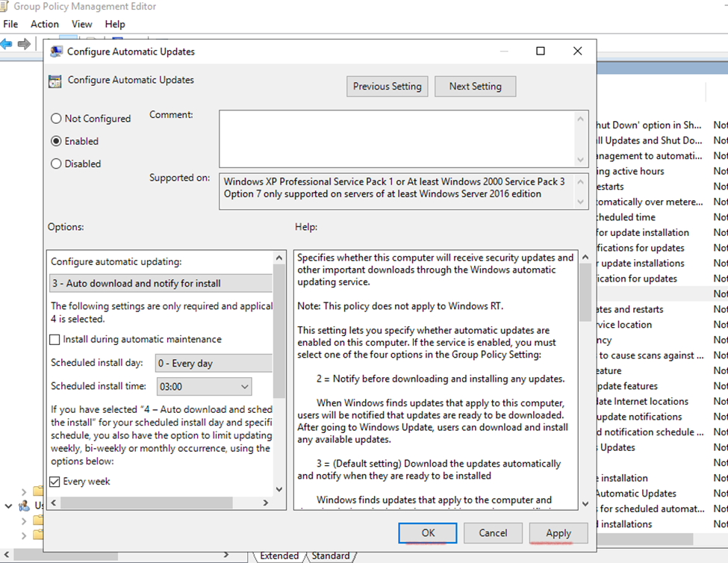Click the Apply button
Viewport: 728px width, 563px height.
pyautogui.click(x=558, y=533)
